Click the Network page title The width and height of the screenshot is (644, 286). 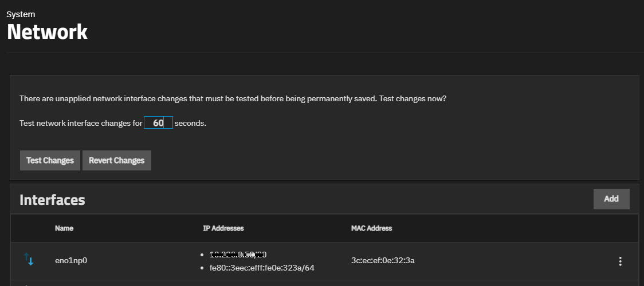tap(47, 32)
